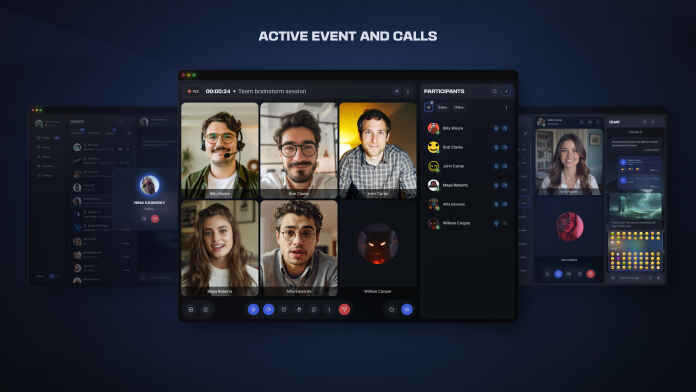The image size is (696, 392).
Task: Select the Video filter tab in participants panel
Action: pyautogui.click(x=459, y=107)
